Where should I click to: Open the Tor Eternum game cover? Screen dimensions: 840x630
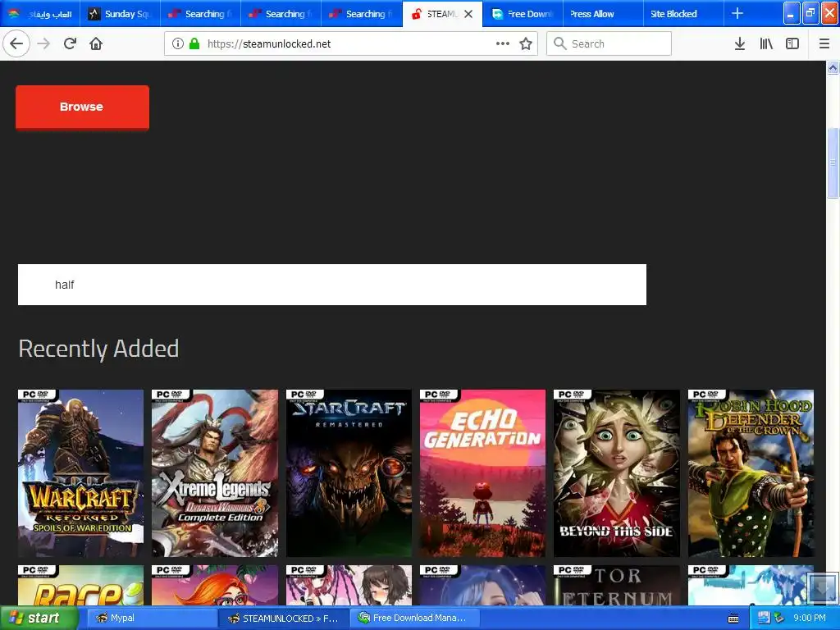(x=617, y=585)
